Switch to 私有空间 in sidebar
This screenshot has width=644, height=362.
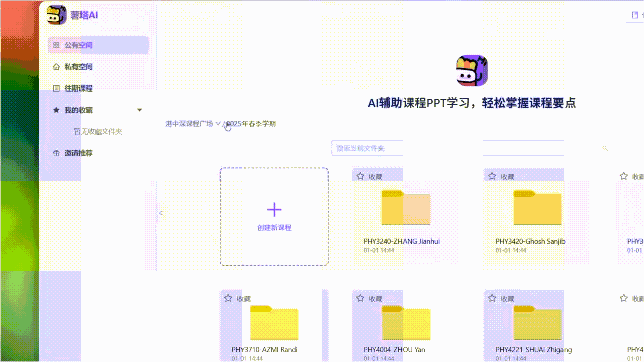coord(78,67)
